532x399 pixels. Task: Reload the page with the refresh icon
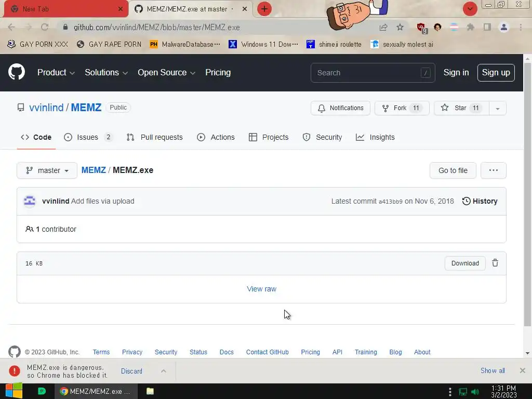click(45, 27)
